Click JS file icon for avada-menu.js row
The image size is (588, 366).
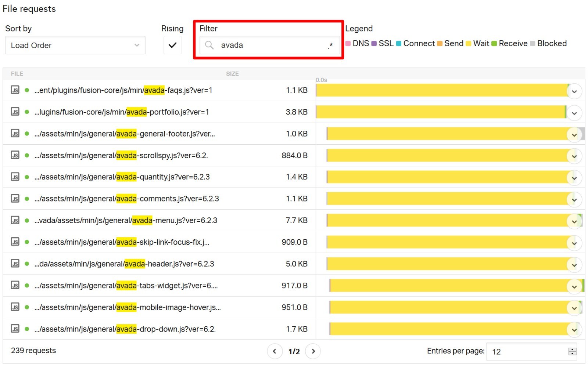15,220
